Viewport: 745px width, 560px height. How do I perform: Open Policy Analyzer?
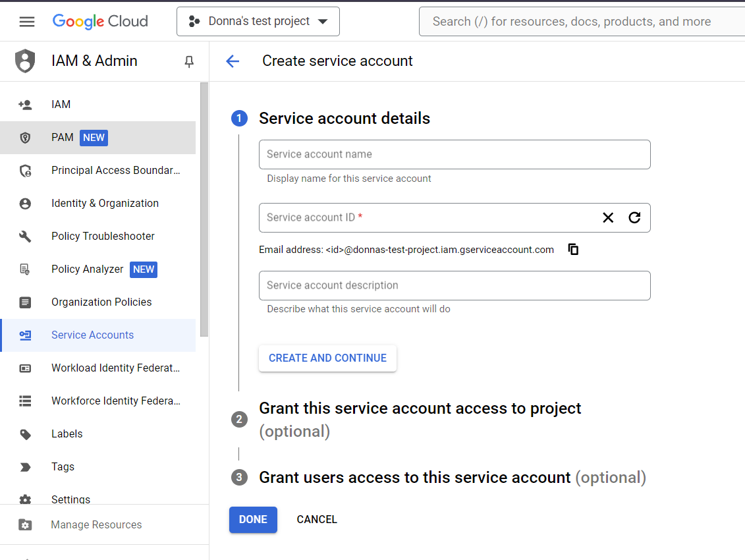click(98, 269)
